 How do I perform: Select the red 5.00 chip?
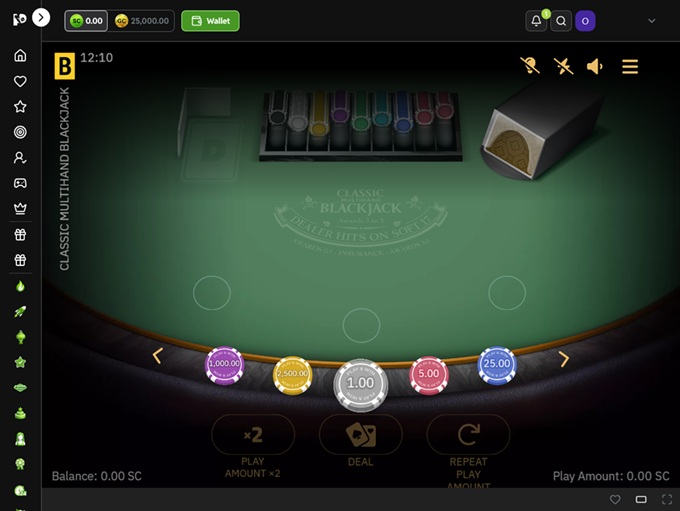click(428, 375)
